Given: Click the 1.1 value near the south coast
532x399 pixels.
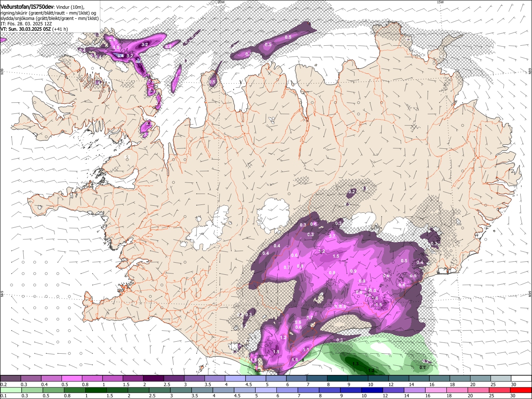Looking at the screenshot, I should (306, 350).
